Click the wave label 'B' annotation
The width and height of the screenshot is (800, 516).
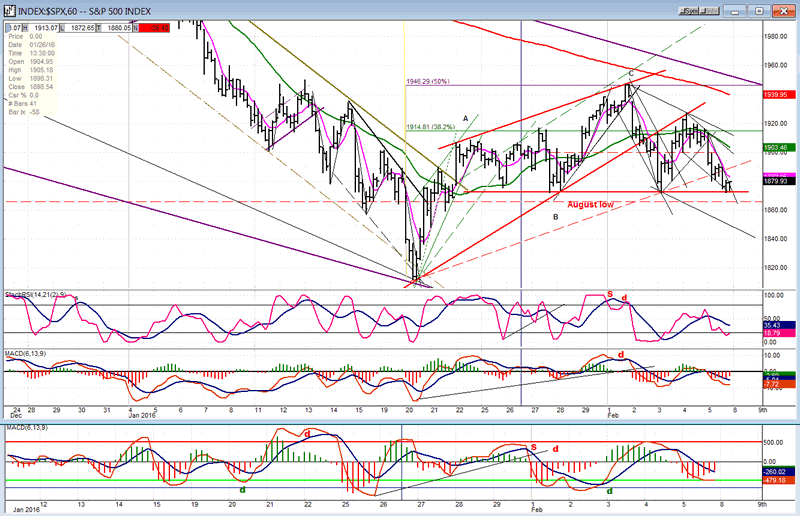coord(555,216)
